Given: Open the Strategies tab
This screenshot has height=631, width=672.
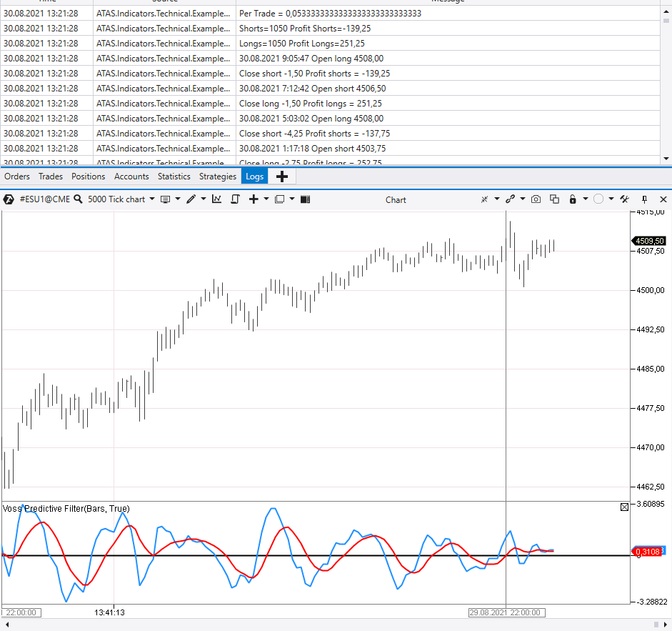Looking at the screenshot, I should (217, 177).
